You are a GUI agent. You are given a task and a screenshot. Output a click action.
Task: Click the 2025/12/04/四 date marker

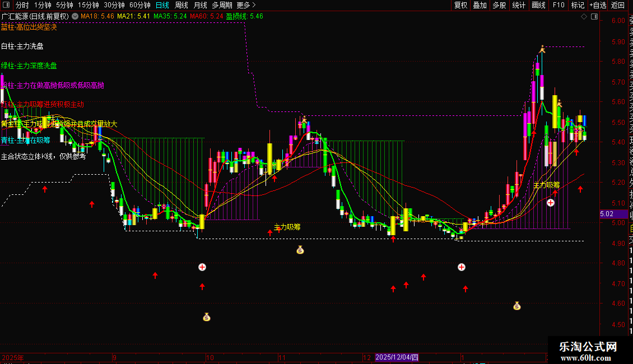(397, 357)
